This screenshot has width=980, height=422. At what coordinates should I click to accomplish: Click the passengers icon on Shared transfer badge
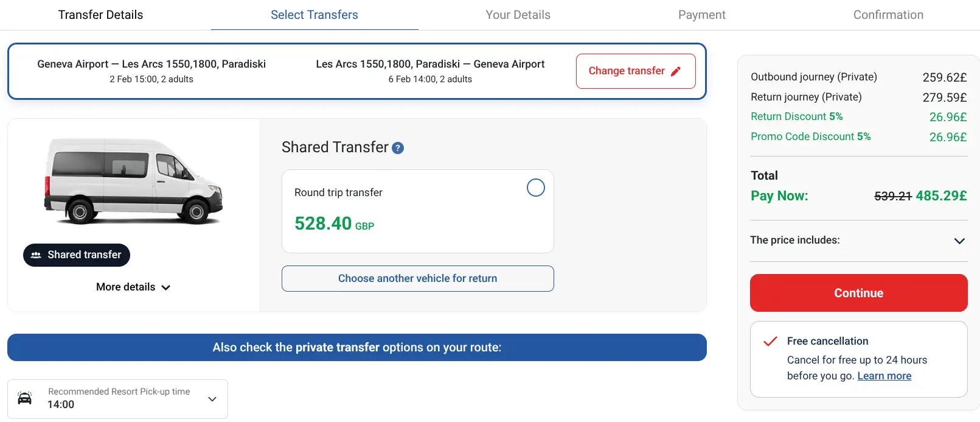[36, 255]
